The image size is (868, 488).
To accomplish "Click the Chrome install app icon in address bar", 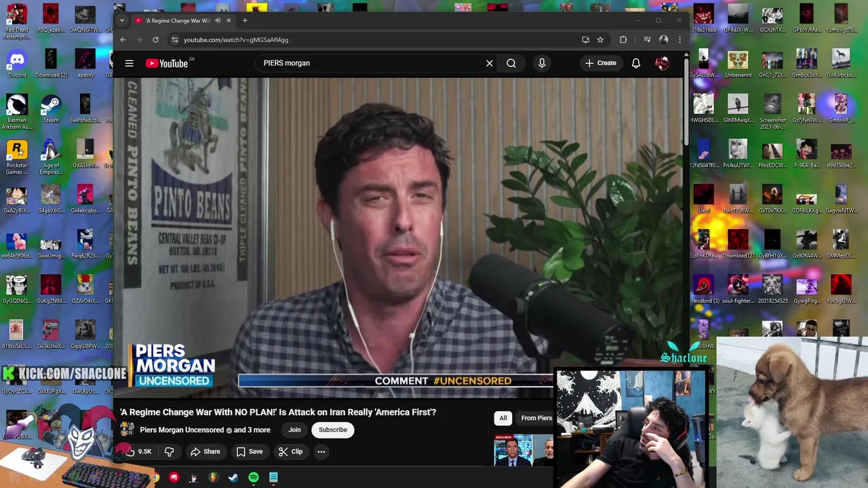I will point(585,40).
